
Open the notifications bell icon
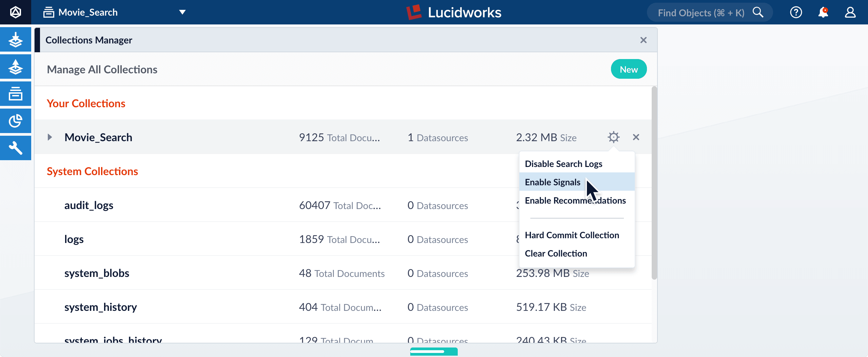pos(823,13)
